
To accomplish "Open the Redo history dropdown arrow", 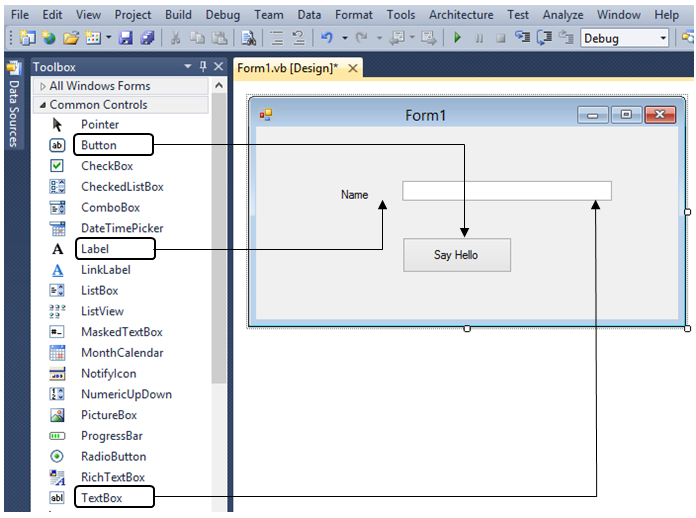I will coord(379,38).
